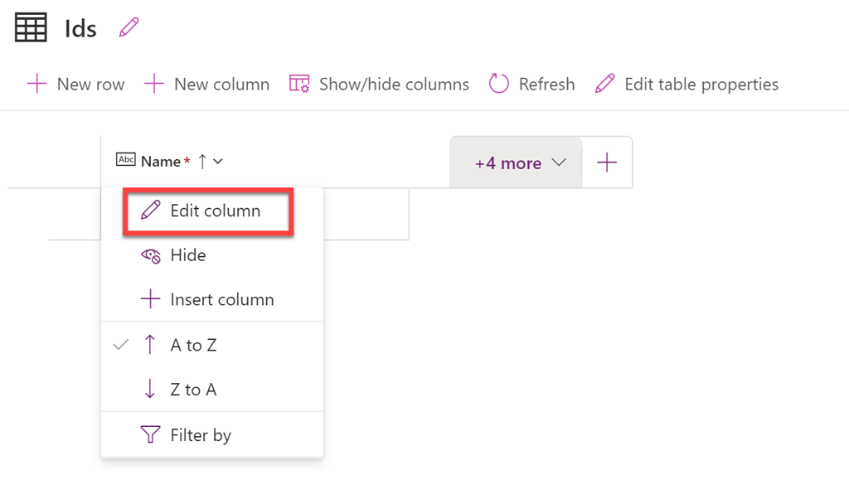Click the plus icon to add column

coord(607,163)
